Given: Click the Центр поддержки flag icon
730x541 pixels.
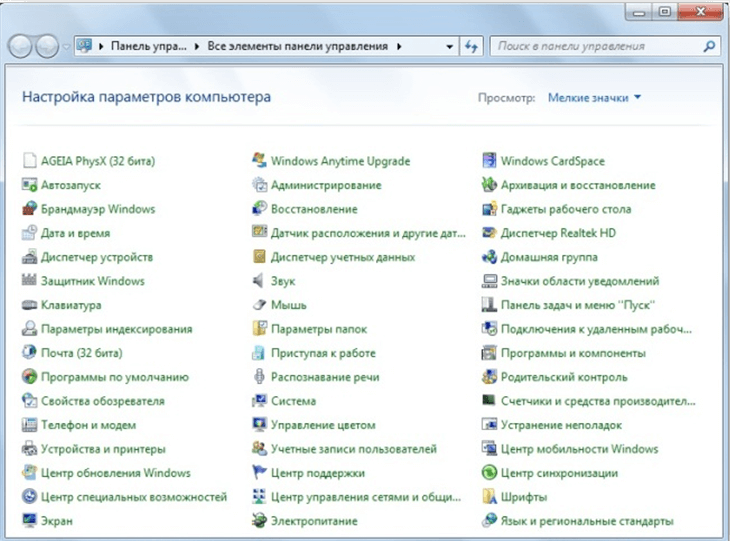Looking at the screenshot, I should pos(259,473).
